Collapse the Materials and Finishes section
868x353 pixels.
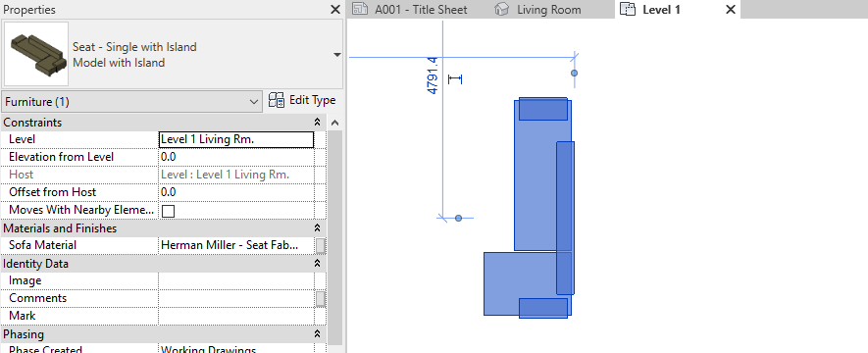click(x=317, y=227)
